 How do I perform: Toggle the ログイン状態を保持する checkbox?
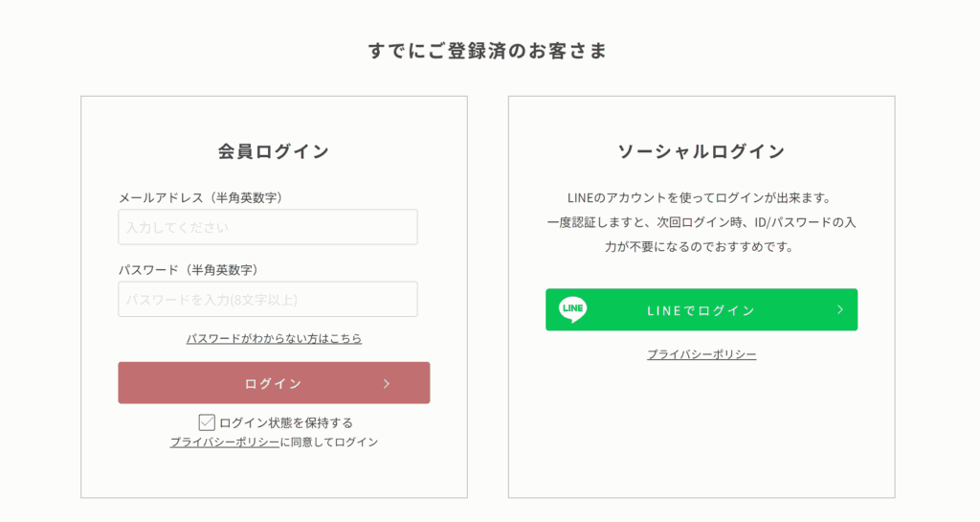[207, 422]
